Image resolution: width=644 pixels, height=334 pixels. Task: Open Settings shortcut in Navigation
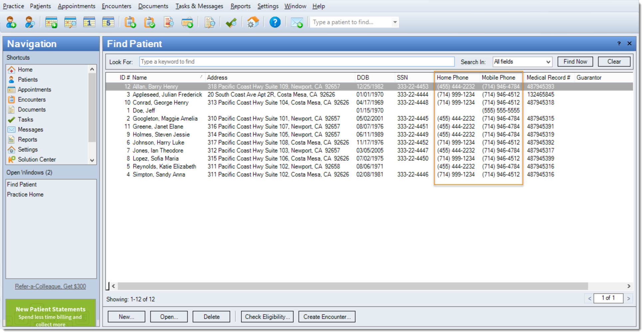pos(28,150)
